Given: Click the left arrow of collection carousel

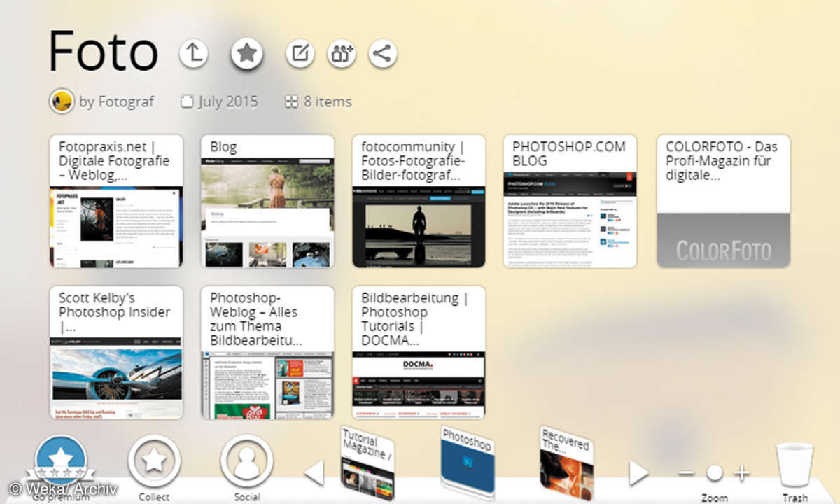Looking at the screenshot, I should pyautogui.click(x=314, y=473).
